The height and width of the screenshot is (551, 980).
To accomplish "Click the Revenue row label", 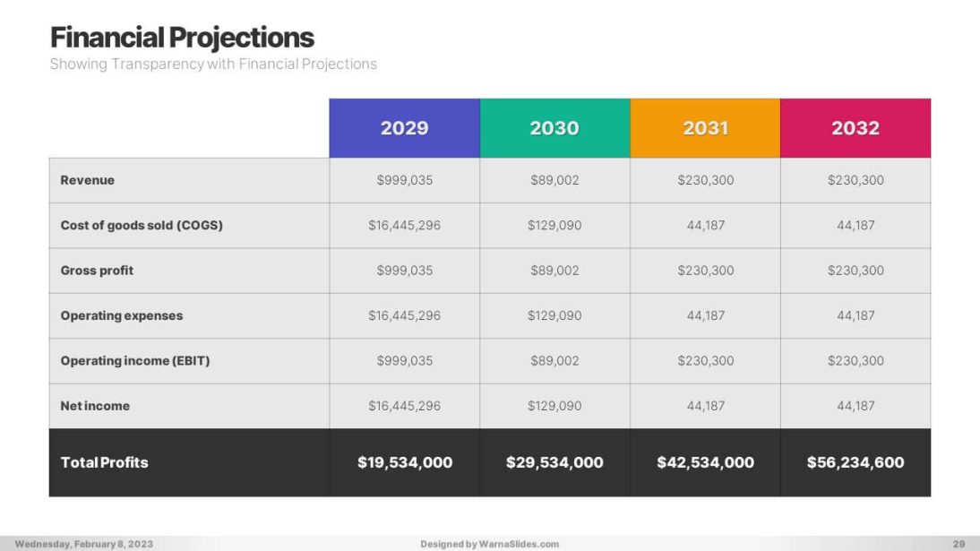I will click(88, 180).
